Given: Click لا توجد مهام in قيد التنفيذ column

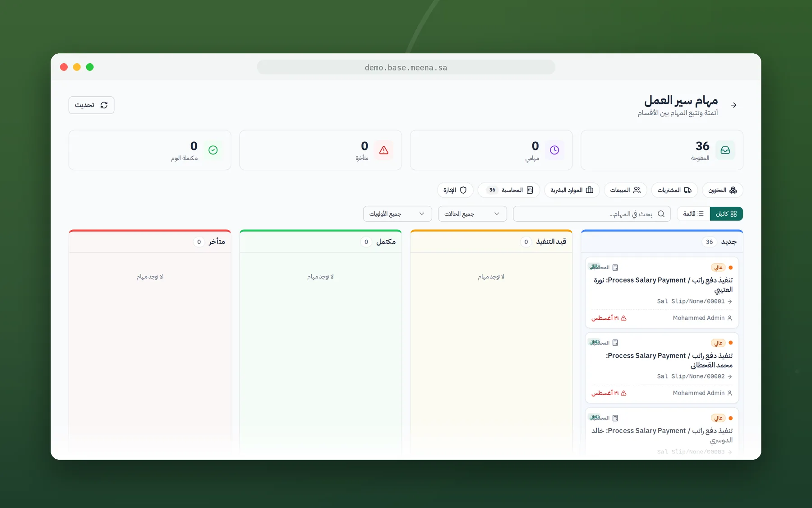Looking at the screenshot, I should (491, 277).
